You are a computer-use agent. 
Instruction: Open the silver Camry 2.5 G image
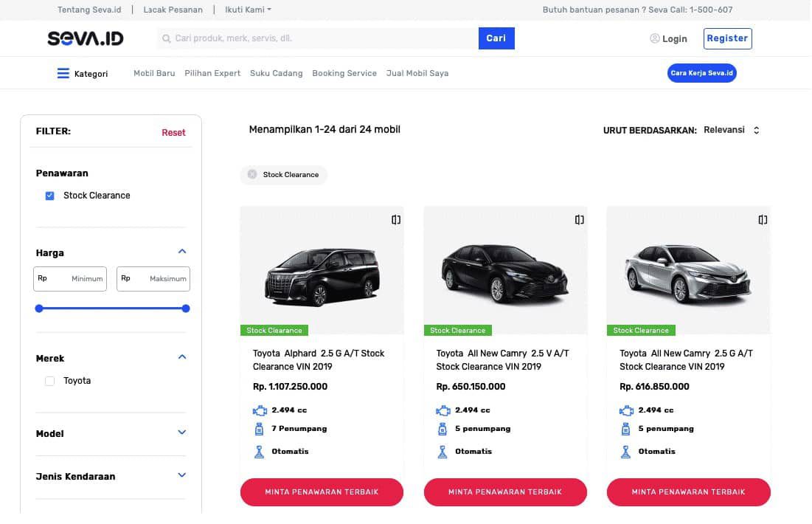point(688,273)
